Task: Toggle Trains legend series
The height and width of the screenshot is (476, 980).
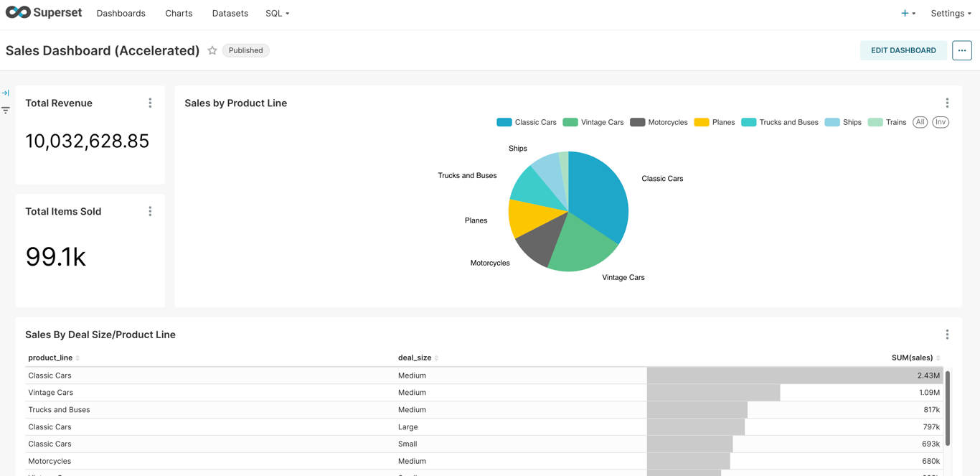Action: 887,122
